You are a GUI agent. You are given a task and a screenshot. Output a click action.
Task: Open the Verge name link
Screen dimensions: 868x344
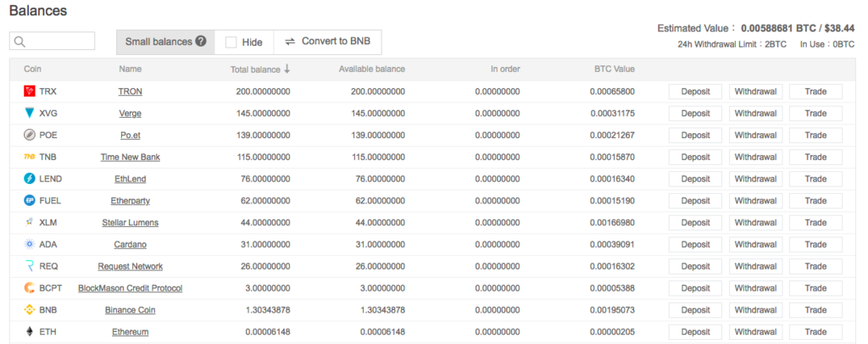[x=130, y=114]
